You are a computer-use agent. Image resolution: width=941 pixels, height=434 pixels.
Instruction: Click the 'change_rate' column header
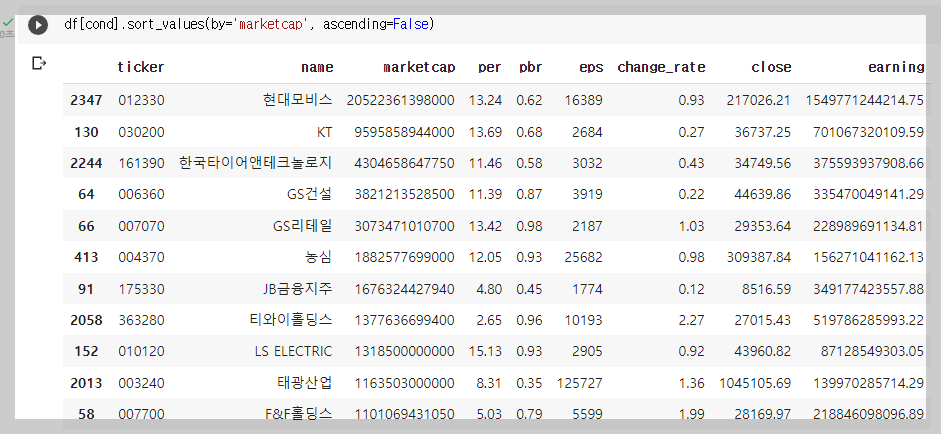pyautogui.click(x=661, y=67)
